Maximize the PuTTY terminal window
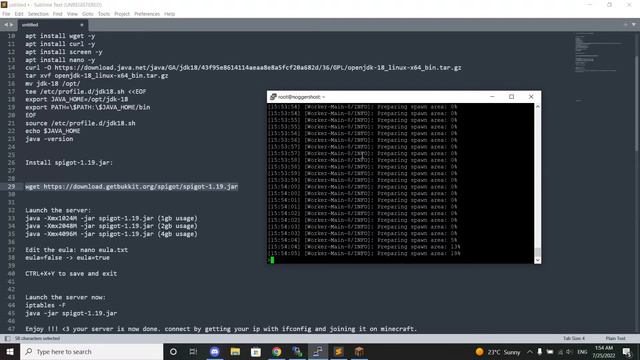The width and height of the screenshot is (640, 360). (x=511, y=97)
